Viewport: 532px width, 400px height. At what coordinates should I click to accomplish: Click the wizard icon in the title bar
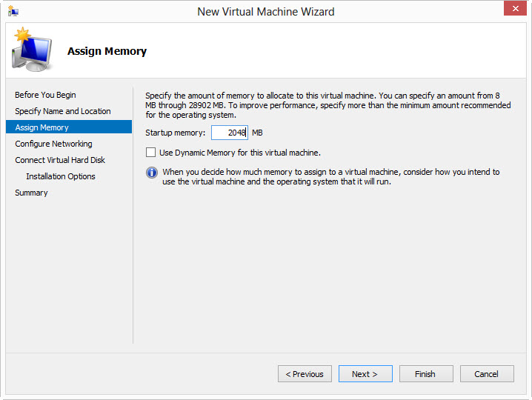pos(13,11)
